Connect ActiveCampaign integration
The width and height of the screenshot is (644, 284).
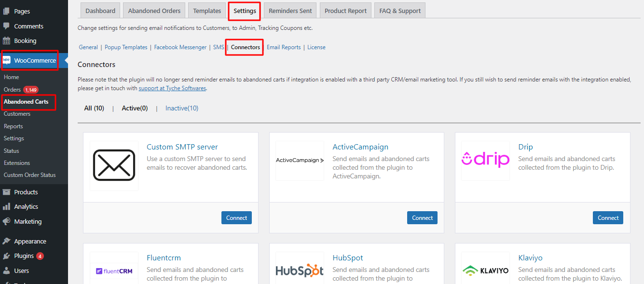pyautogui.click(x=422, y=217)
